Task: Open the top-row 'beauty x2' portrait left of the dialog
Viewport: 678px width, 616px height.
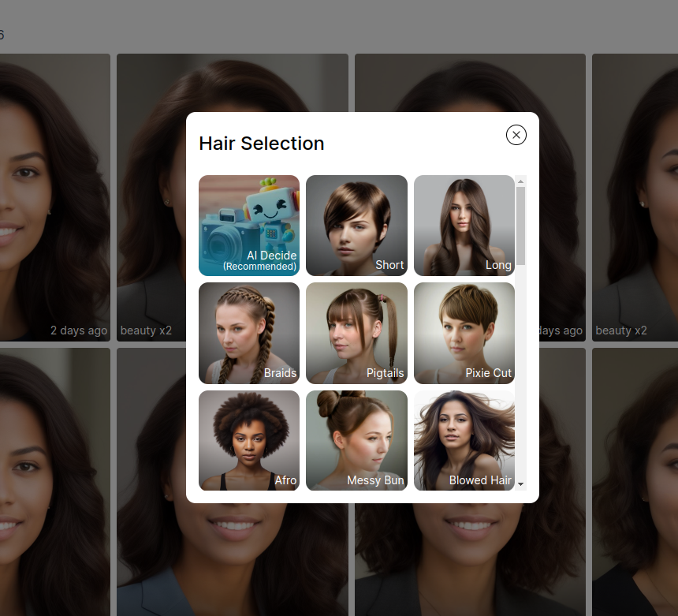Action: coord(151,197)
